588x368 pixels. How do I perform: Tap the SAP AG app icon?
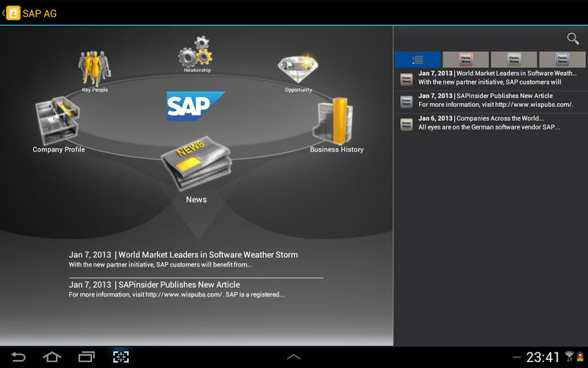(x=13, y=13)
